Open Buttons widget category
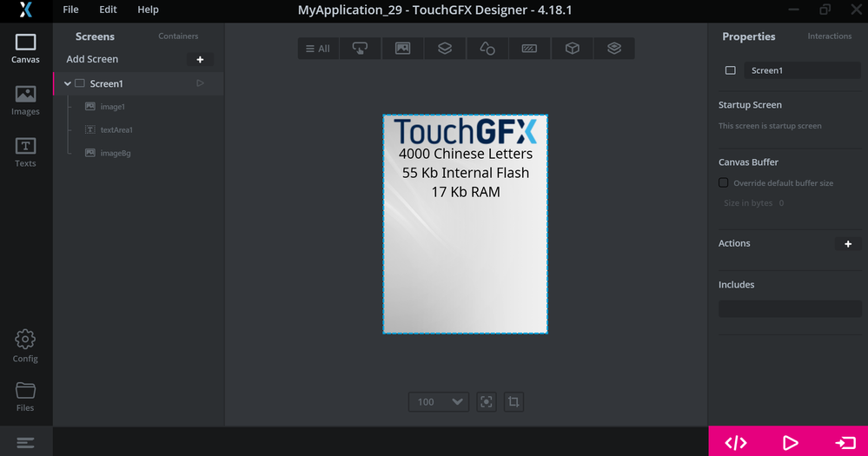The height and width of the screenshot is (456, 868). (x=361, y=49)
